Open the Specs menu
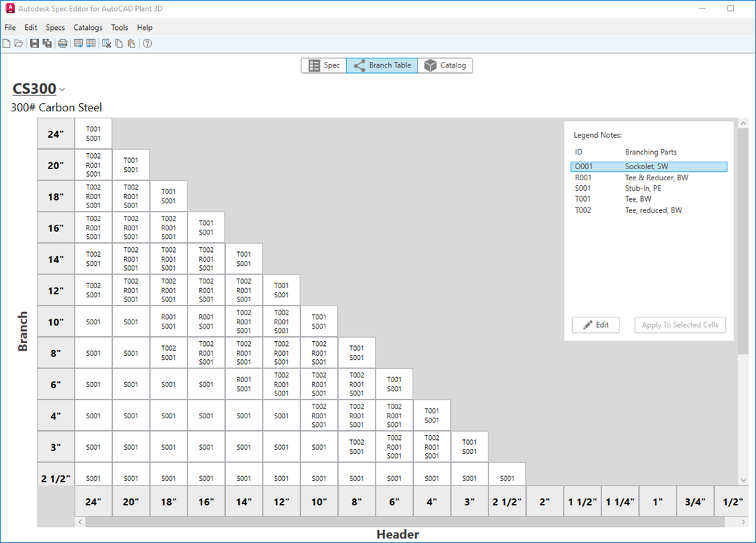756x543 pixels. click(x=56, y=27)
